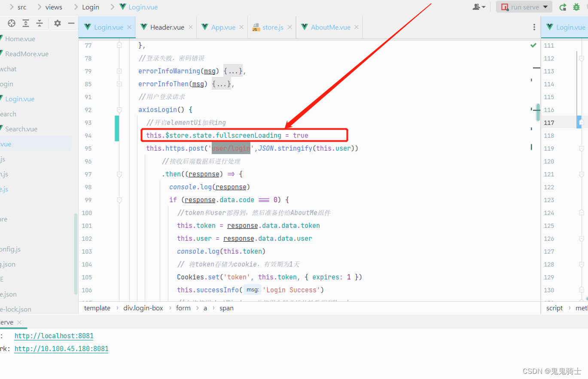The image size is (588, 379).
Task: Click the Vue icon of Header.vue tab
Action: click(x=144, y=27)
